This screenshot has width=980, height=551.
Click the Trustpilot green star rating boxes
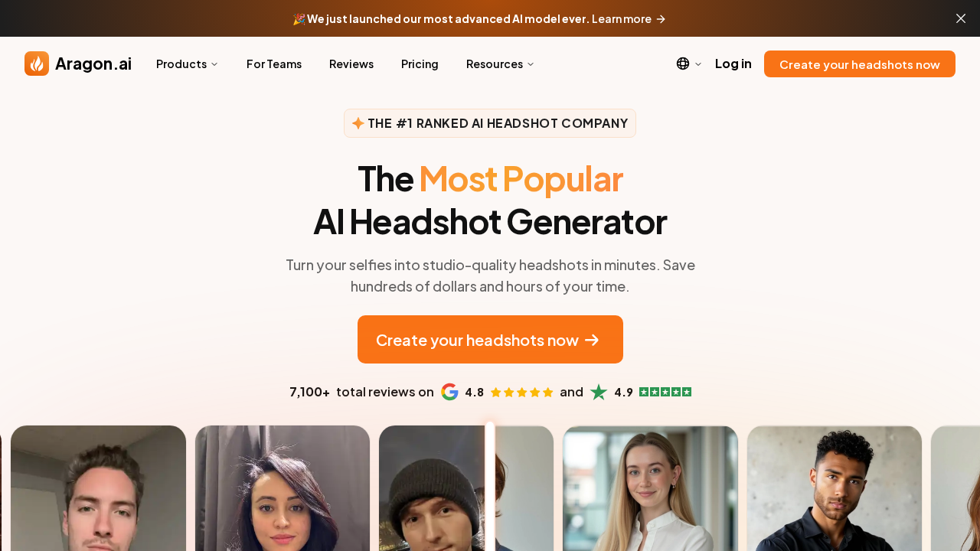tap(665, 392)
